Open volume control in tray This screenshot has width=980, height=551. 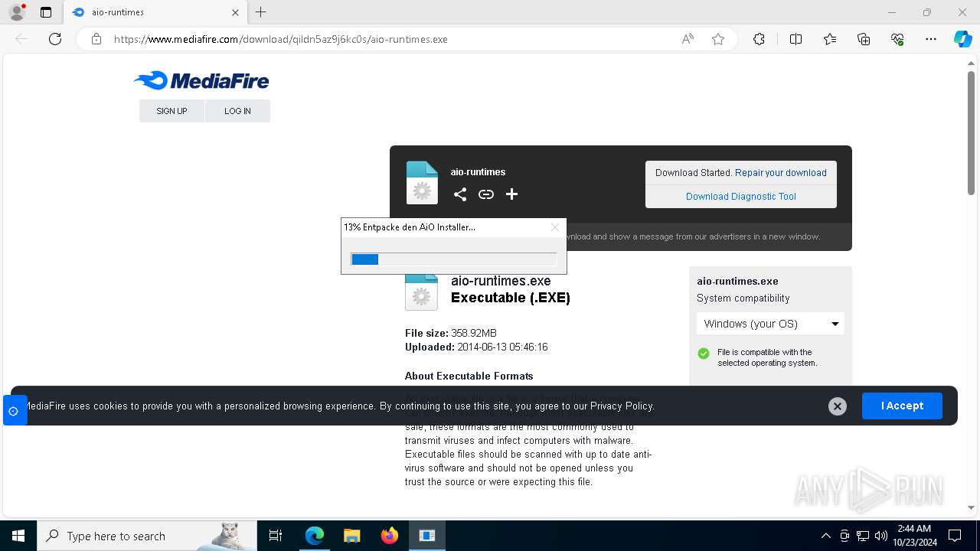pos(880,536)
